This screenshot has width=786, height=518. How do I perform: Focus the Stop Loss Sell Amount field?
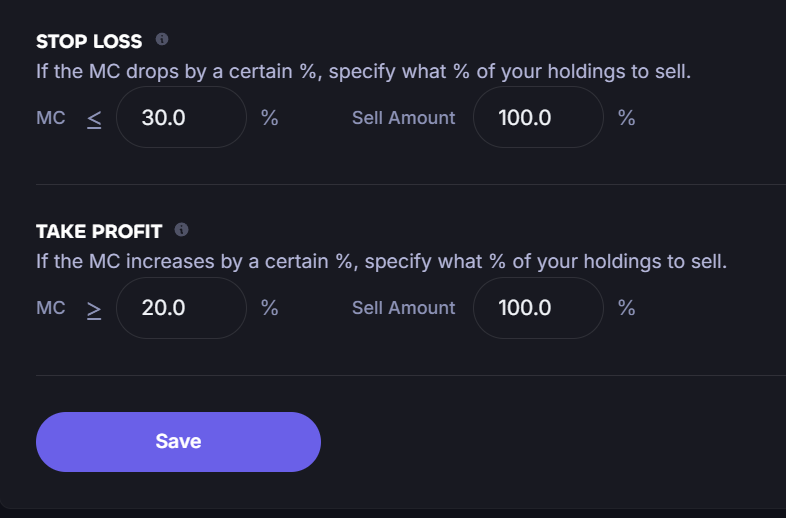(x=537, y=117)
